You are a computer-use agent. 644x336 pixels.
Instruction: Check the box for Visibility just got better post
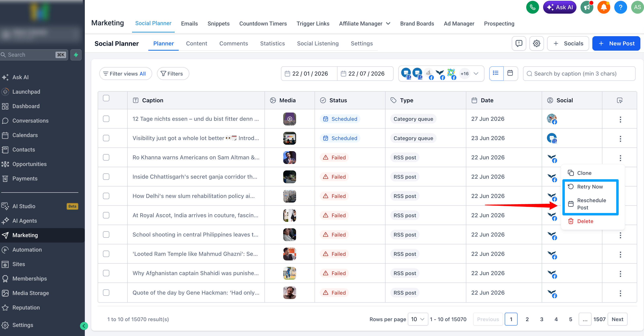[106, 138]
